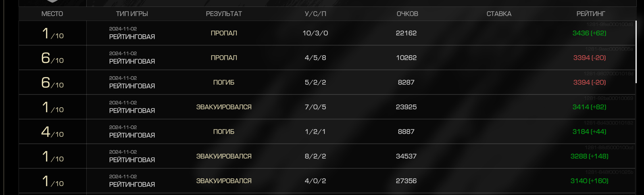The height and width of the screenshot is (195, 644).
Task: Click the 10/3/0 kill stats cell
Action: (x=315, y=33)
